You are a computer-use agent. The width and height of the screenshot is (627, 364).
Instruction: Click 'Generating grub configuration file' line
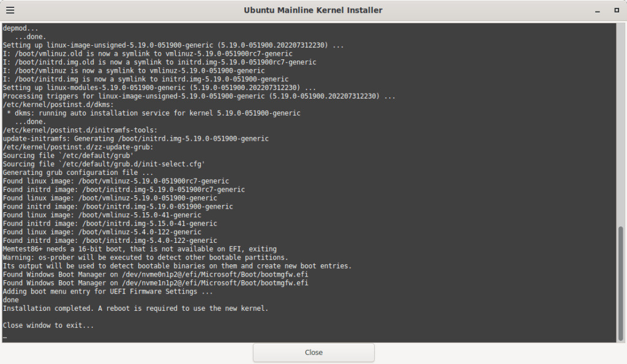pos(78,173)
